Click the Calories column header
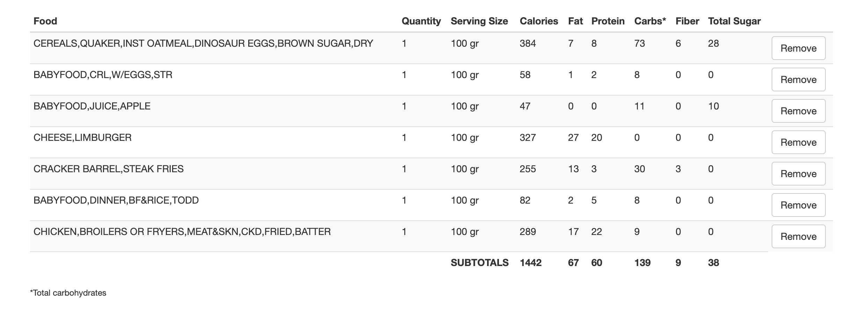868x311 pixels. (539, 21)
